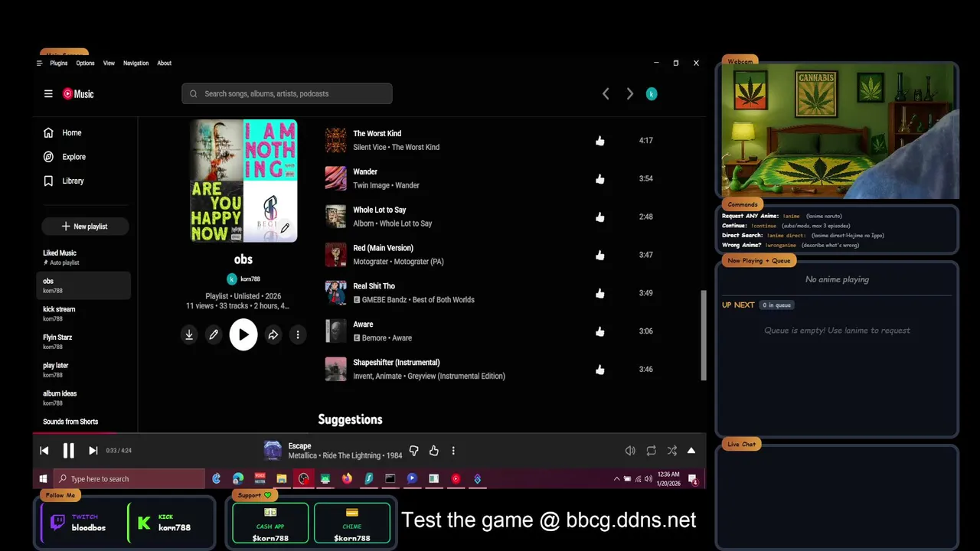The image size is (980, 551).
Task: Click the YouTube Music logo
Action: click(78, 94)
